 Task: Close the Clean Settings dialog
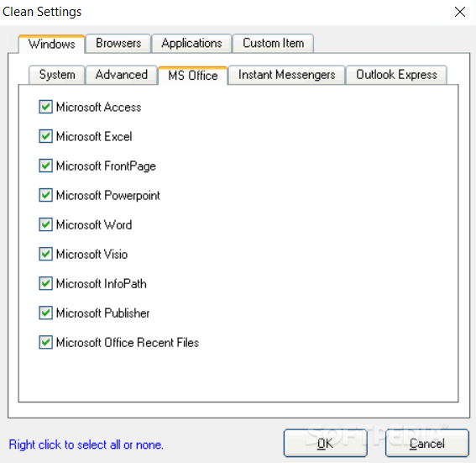(460, 12)
